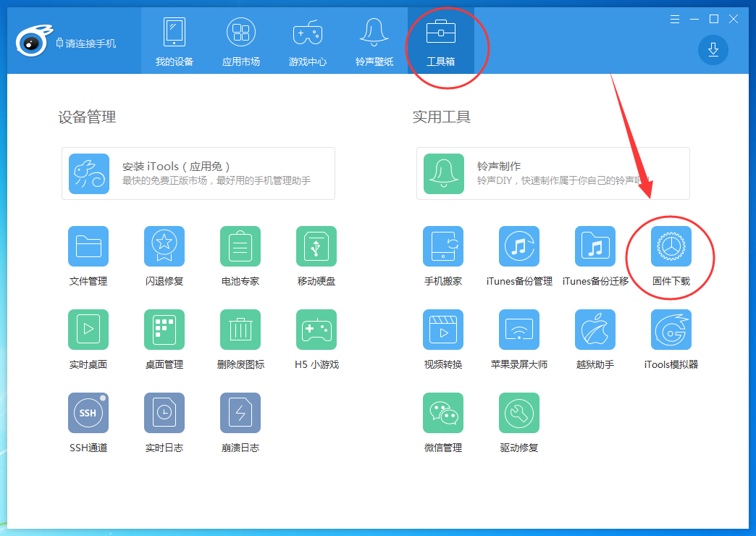
Task: Open the 铃声制作 ringtone maker
Action: pyautogui.click(x=553, y=174)
